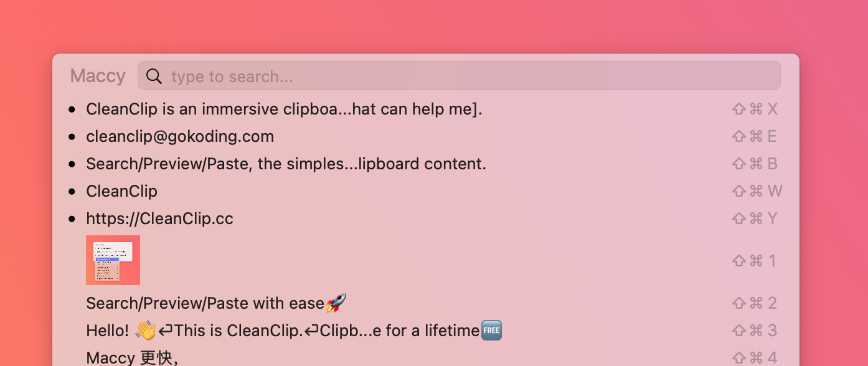Click the Maccy title label
The height and width of the screenshot is (366, 868).
(98, 76)
